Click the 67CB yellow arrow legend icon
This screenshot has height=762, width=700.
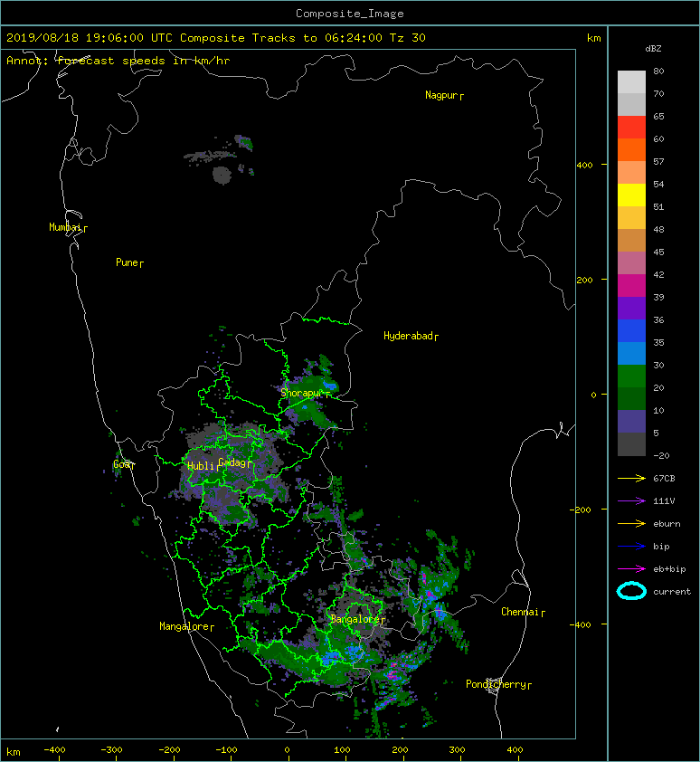(631, 479)
